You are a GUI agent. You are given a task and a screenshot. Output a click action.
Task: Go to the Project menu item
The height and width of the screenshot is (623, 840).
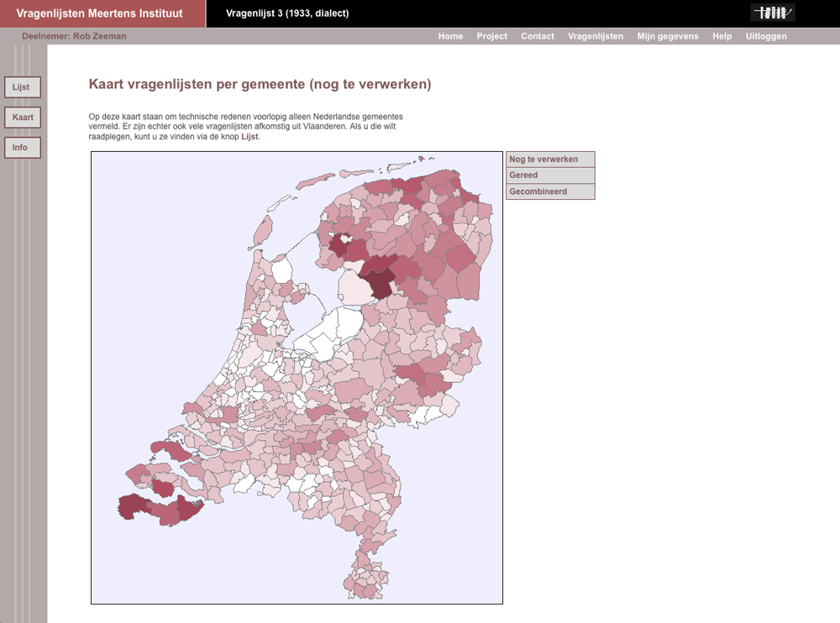point(491,36)
